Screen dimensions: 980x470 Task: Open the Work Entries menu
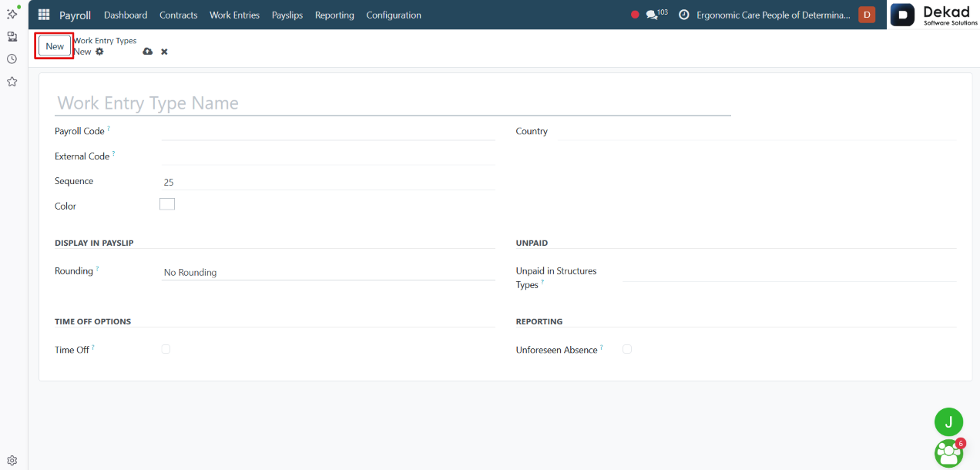(x=235, y=15)
